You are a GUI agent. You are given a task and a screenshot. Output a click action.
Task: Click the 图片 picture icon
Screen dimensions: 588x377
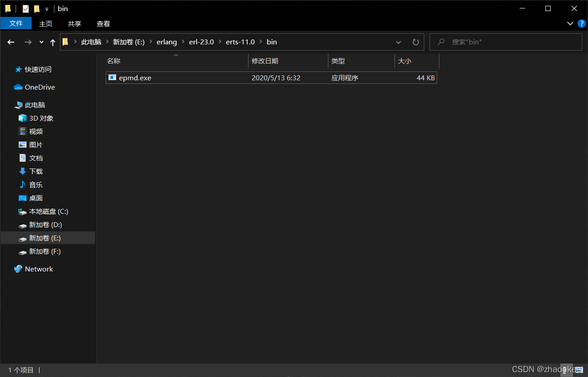coord(23,145)
